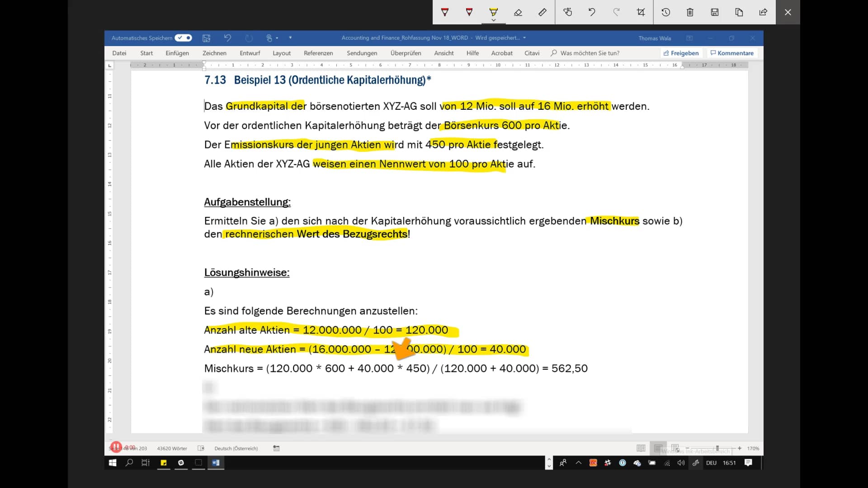The width and height of the screenshot is (868, 488).
Task: Click the Word save icon in title bar
Action: [206, 38]
